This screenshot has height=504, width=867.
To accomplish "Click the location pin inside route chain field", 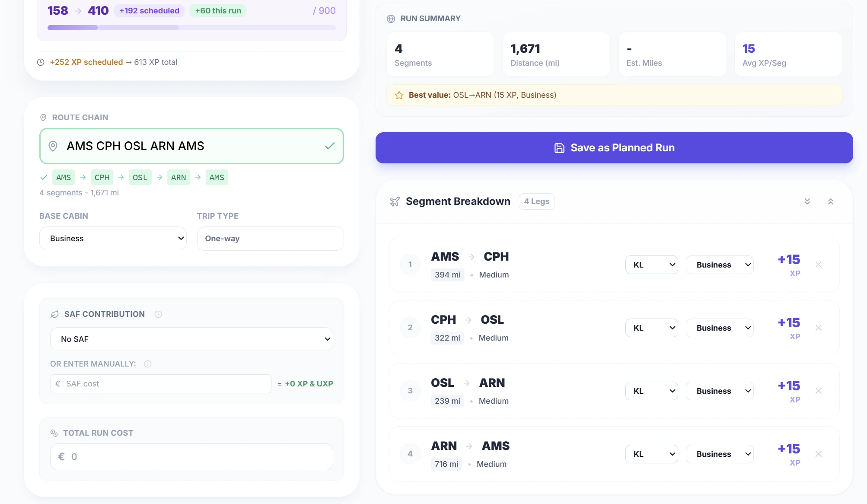I will [54, 146].
